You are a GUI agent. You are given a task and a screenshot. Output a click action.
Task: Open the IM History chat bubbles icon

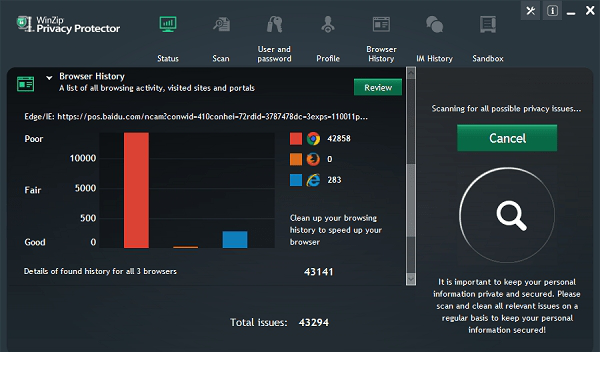(434, 24)
